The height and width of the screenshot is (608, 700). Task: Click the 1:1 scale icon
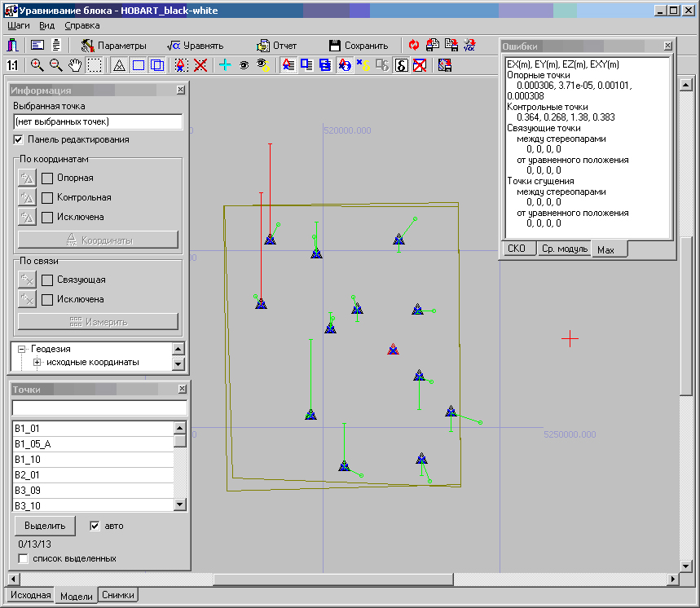coord(13,66)
